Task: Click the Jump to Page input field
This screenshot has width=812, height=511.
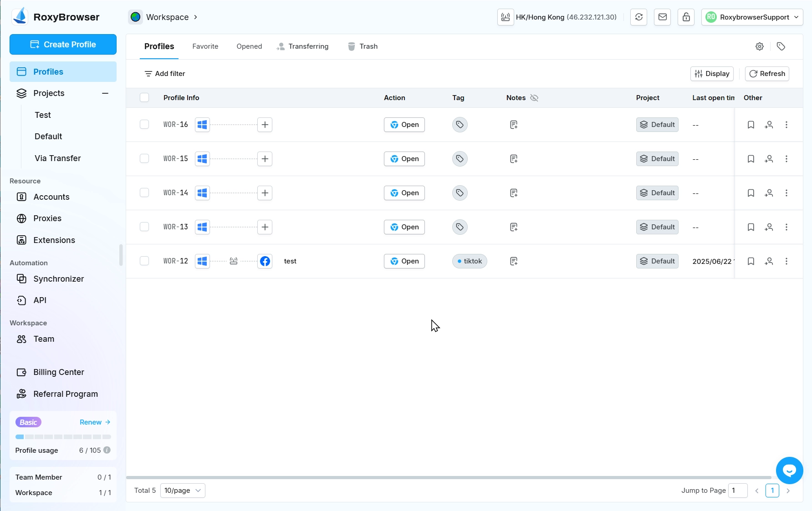Action: tap(737, 491)
